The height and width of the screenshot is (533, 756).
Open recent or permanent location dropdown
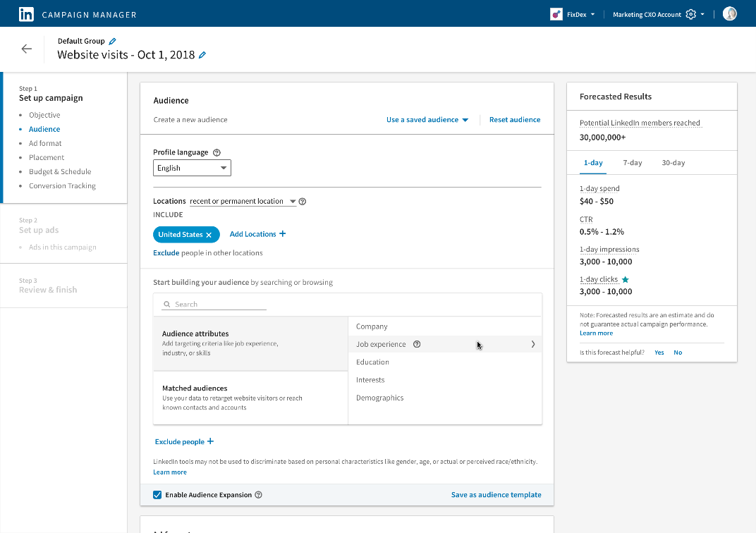(243, 202)
